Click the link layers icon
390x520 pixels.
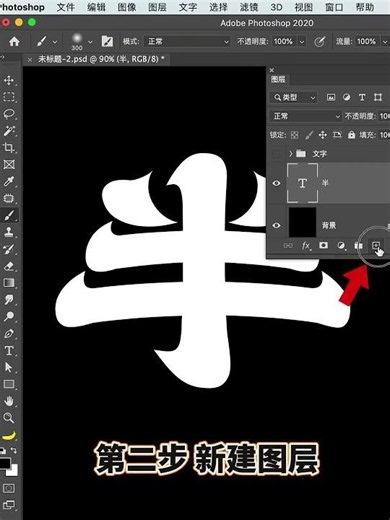(288, 246)
